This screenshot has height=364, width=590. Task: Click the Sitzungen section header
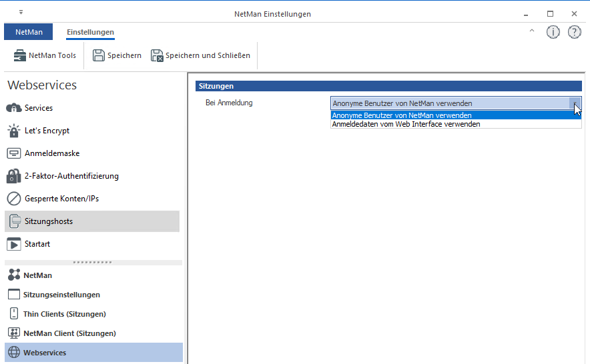(388, 86)
